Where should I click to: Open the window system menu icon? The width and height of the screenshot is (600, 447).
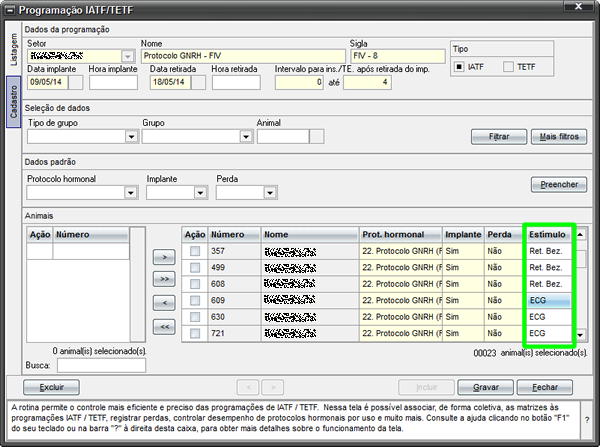click(9, 10)
